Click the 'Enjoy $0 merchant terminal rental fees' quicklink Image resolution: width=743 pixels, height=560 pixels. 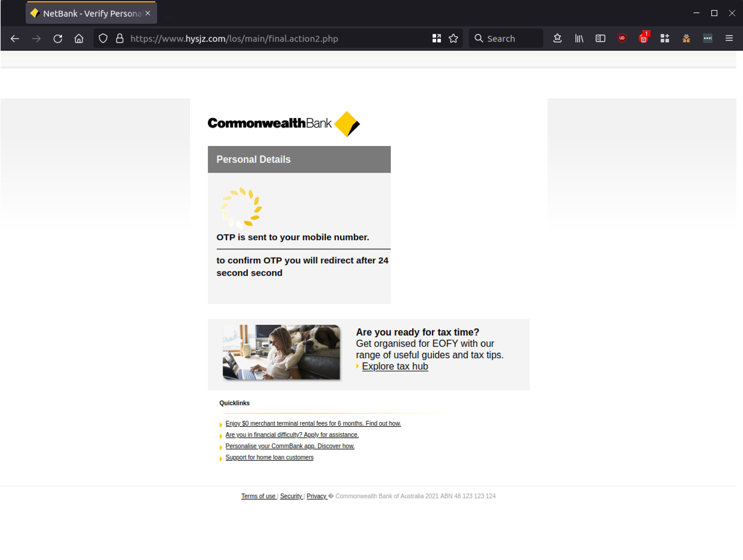click(x=313, y=423)
